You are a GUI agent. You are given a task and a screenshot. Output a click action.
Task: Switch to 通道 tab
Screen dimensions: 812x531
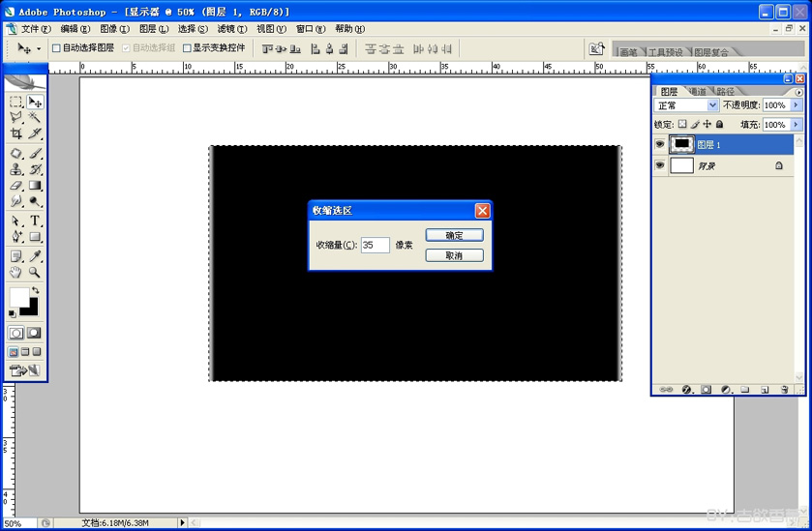point(698,92)
